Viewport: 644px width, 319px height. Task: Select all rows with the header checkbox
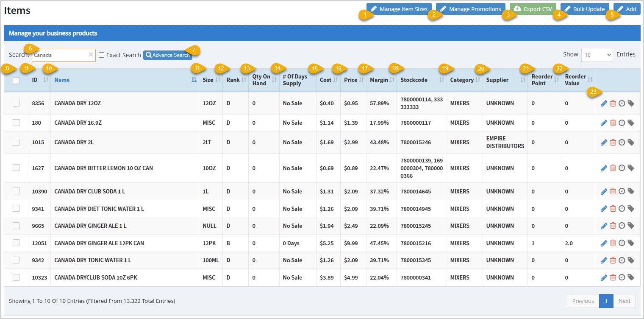(16, 81)
